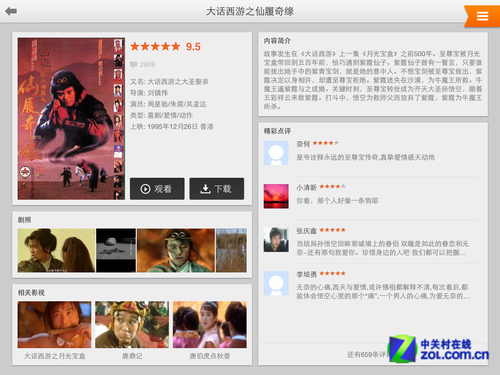Click the 剧照 stills heading

point(24,219)
